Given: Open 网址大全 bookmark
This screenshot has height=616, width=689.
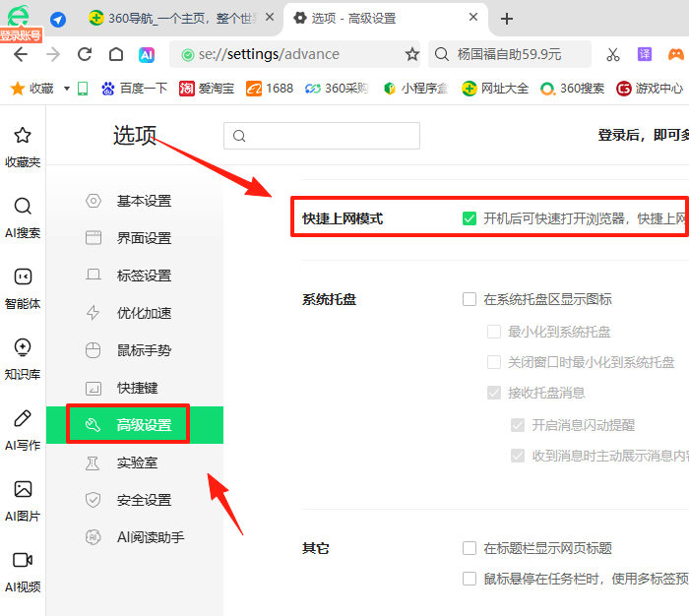Looking at the screenshot, I should 495,89.
